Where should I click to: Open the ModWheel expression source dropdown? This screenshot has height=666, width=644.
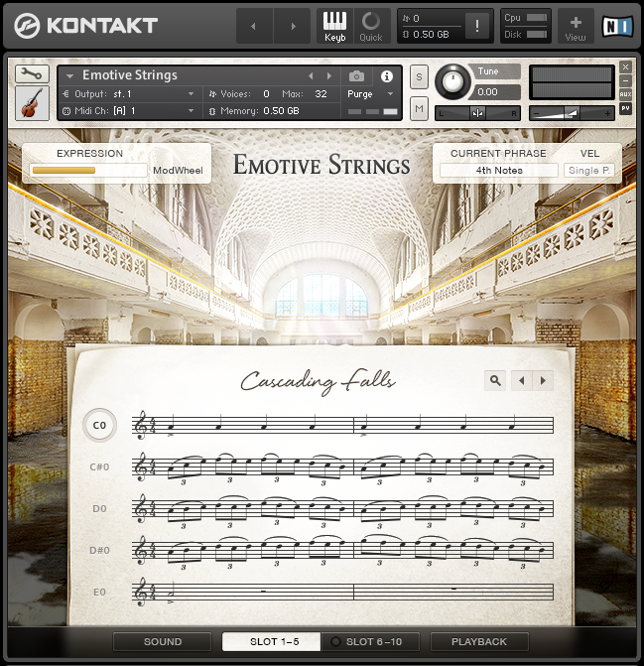pos(178,171)
